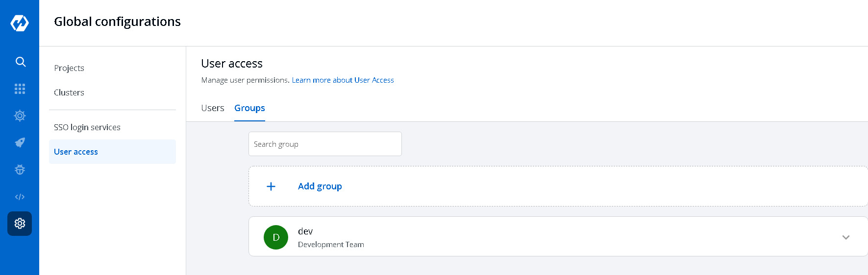Open SSO login services settings
This screenshot has width=868, height=275.
tap(87, 127)
